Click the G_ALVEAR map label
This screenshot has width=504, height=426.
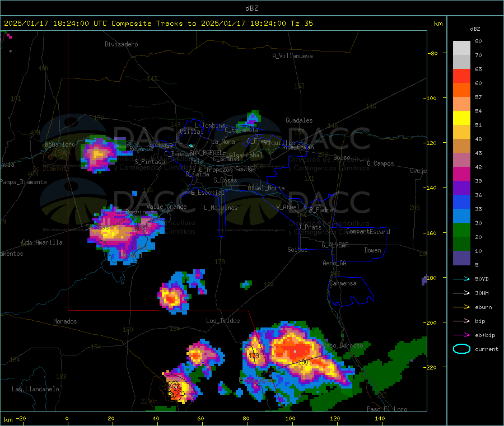point(335,245)
